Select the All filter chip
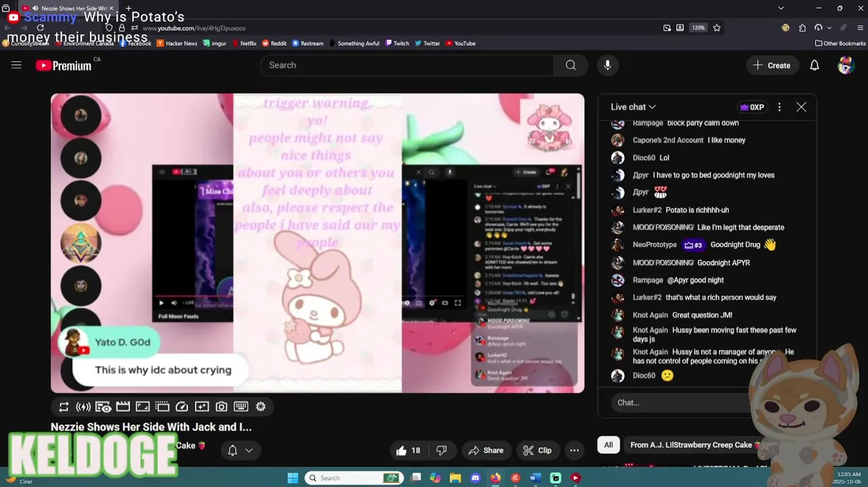This screenshot has height=487, width=868. [x=608, y=445]
